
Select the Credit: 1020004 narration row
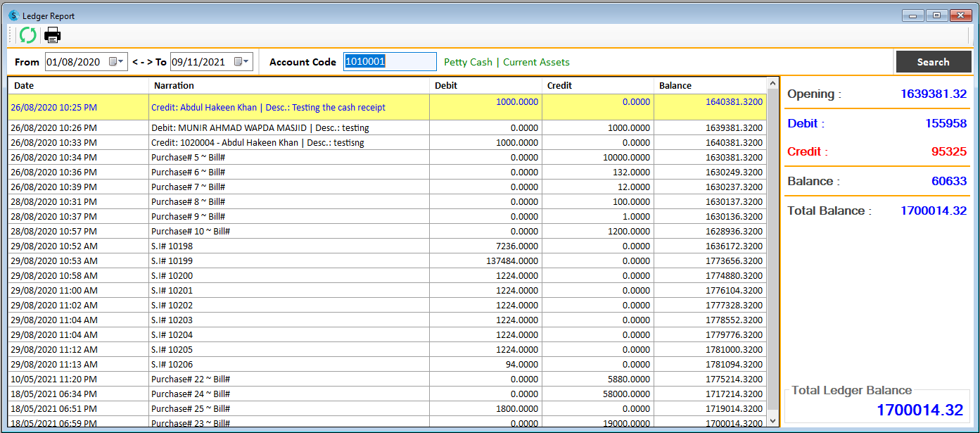tap(388, 143)
